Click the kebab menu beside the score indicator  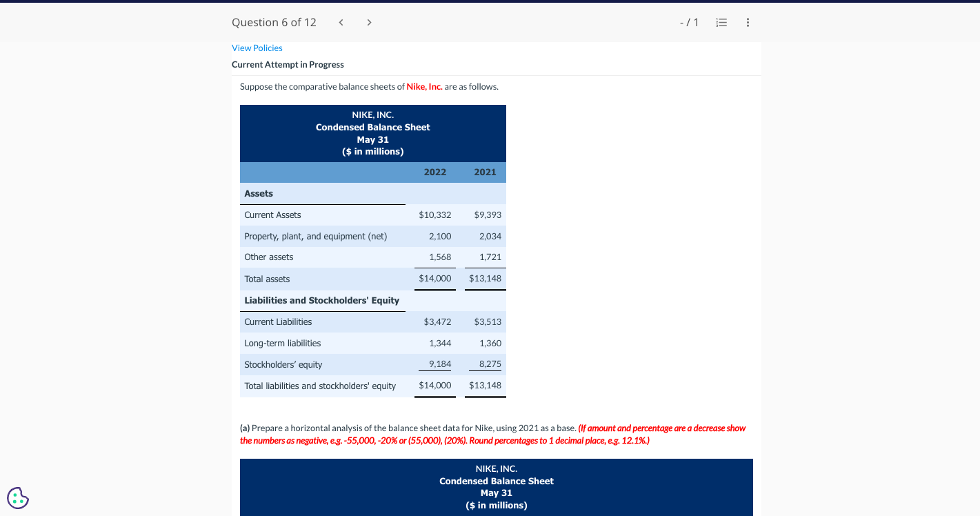[x=748, y=22]
